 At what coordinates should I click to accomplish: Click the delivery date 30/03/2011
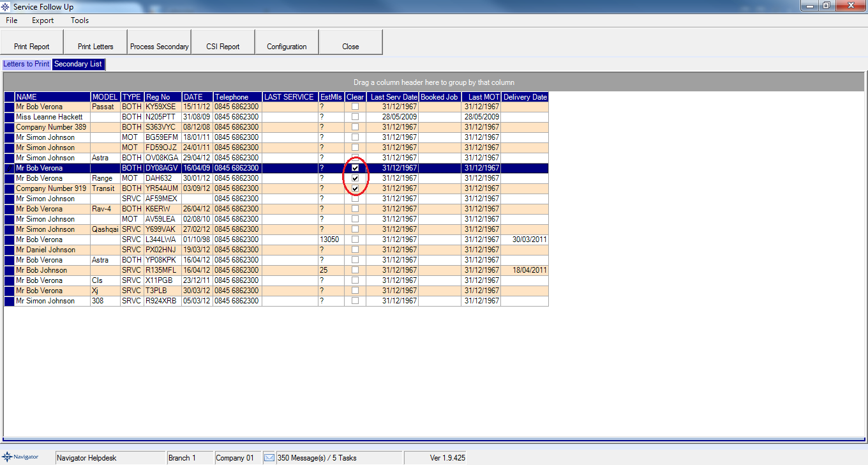coord(525,240)
